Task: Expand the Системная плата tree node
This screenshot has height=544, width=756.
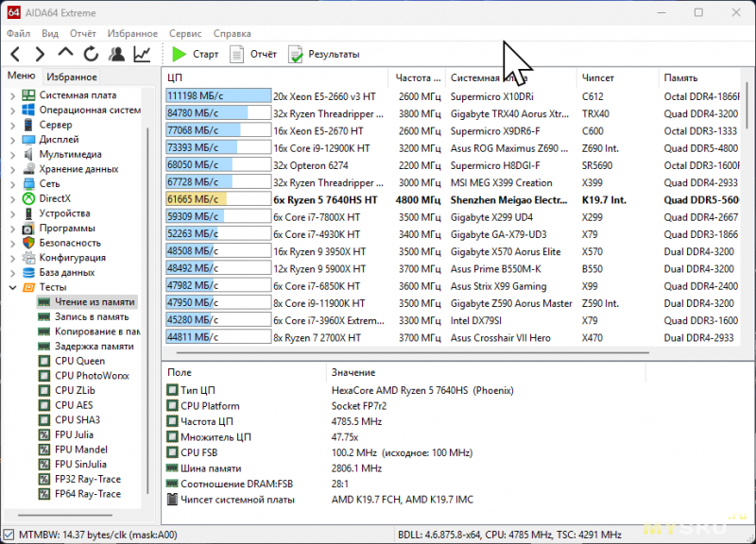Action: click(x=12, y=95)
